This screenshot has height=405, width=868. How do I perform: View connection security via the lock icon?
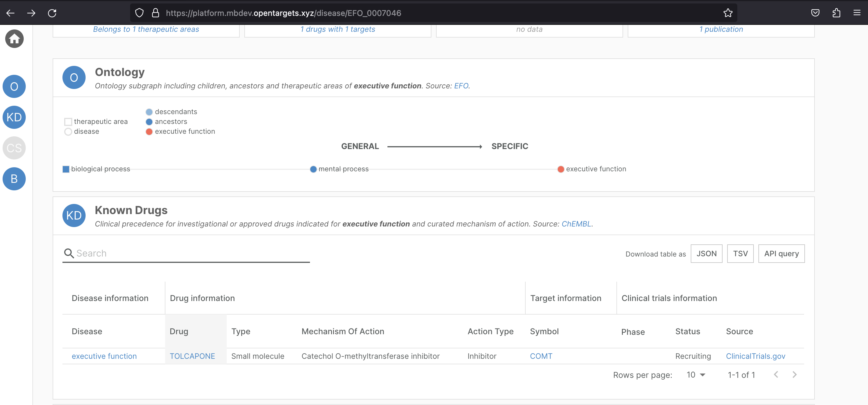tap(156, 13)
